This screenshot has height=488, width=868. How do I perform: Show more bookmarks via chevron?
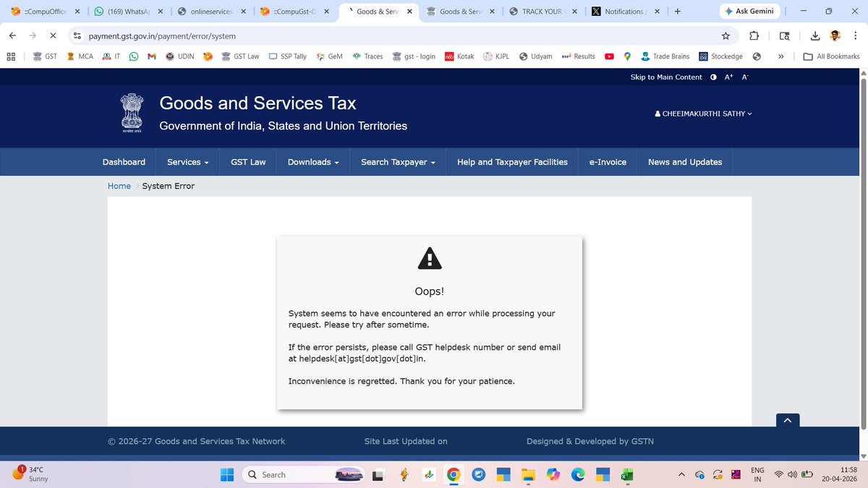pyautogui.click(x=780, y=56)
